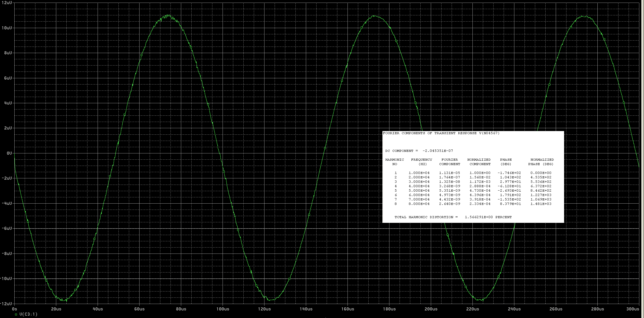Click the Fourier component value 5.351E-09
Screen dimensions: 644x318
click(450, 191)
